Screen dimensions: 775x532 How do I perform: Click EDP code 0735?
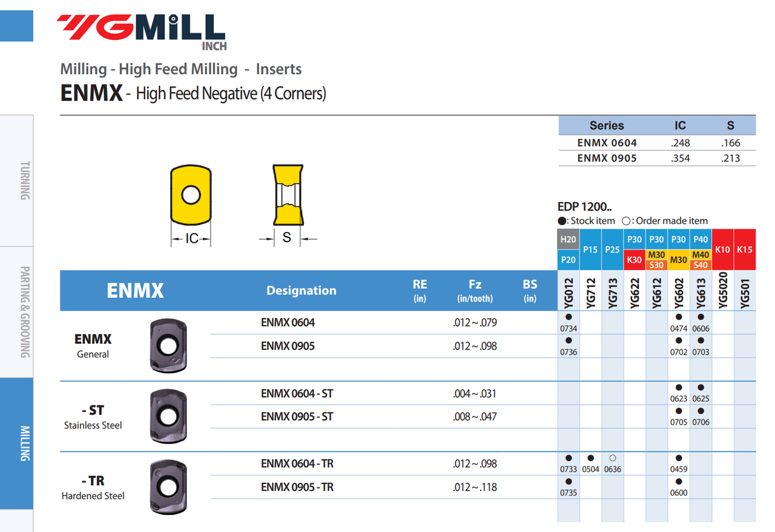569,493
